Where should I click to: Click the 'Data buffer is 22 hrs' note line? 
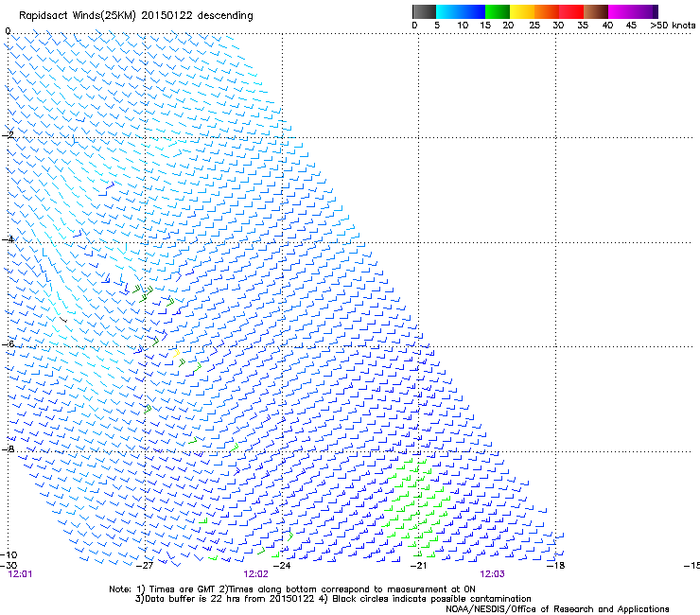point(333,599)
